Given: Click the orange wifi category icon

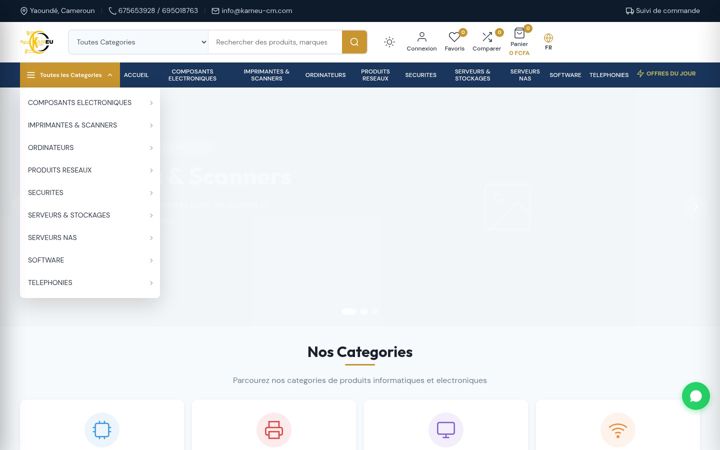Looking at the screenshot, I should click(618, 430).
